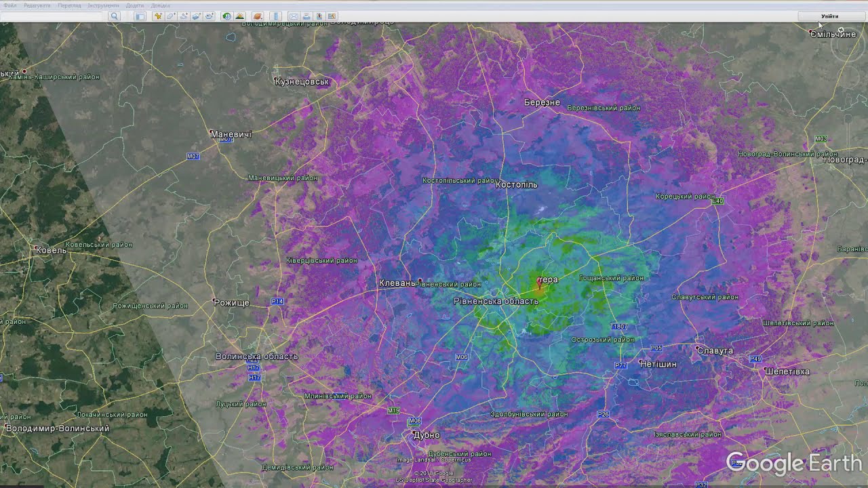This screenshot has width=868, height=488.
Task: Open the Інструменти menu
Action: (x=103, y=5)
